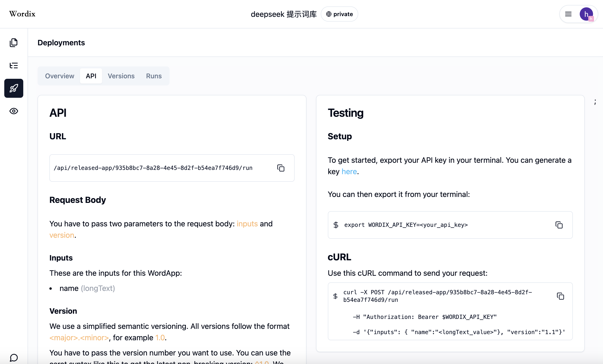Viewport: 603px width, 364px height.
Task: Click the orange '1.0' example version
Action: point(160,338)
